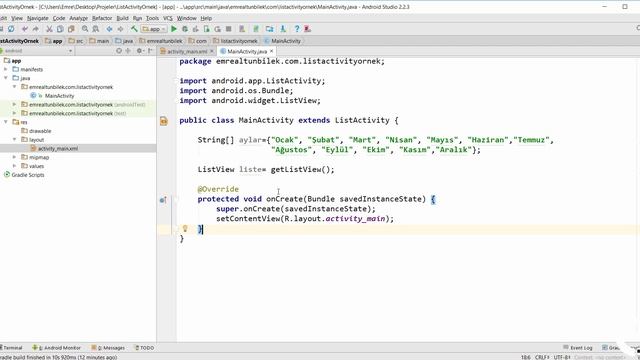This screenshot has height=360, width=640.
Task: Expand the (test) package arrow
Action: click(15, 113)
